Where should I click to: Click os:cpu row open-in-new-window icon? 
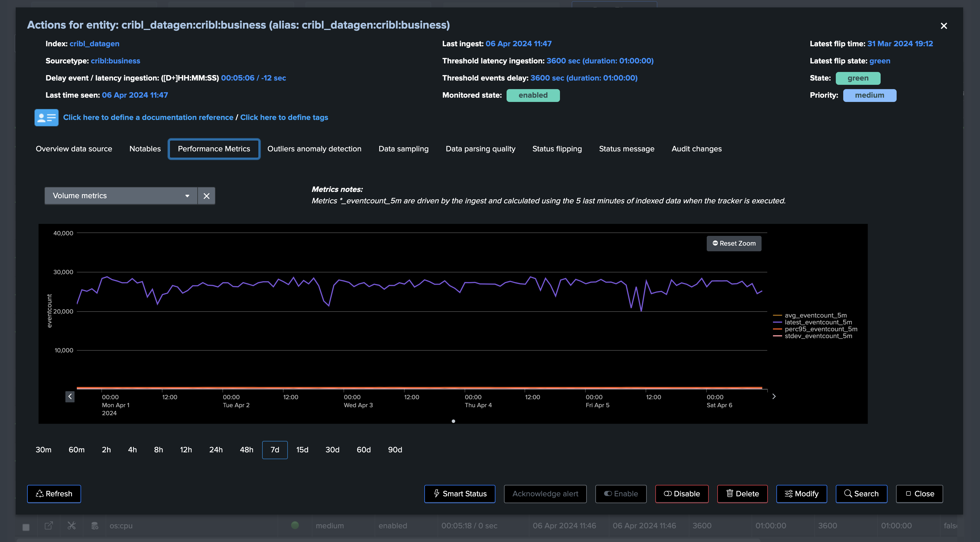[x=49, y=526]
